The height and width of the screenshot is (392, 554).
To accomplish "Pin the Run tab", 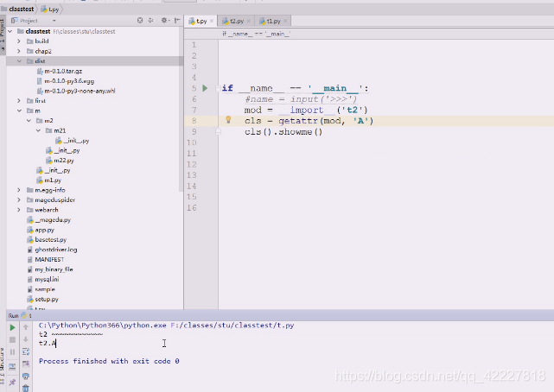I will (x=12, y=382).
